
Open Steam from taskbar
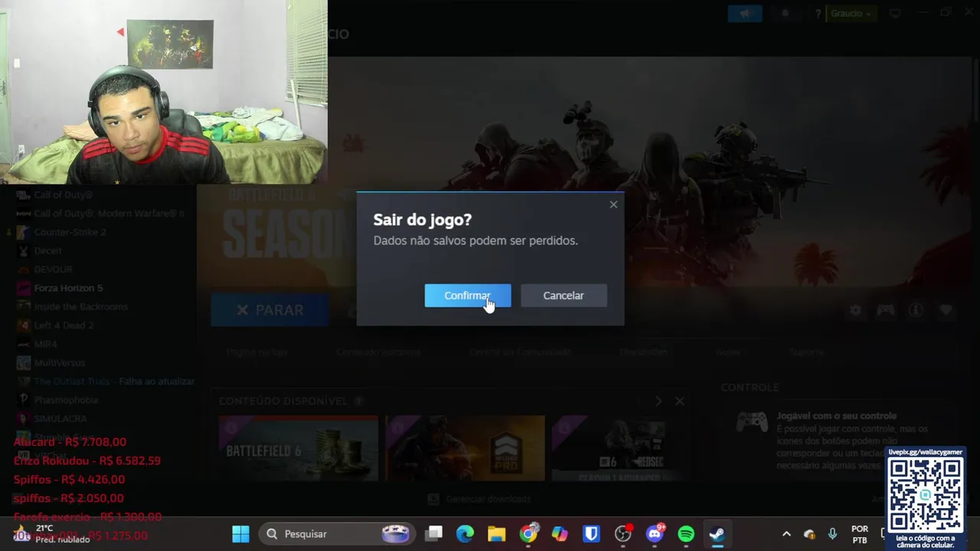pyautogui.click(x=717, y=533)
